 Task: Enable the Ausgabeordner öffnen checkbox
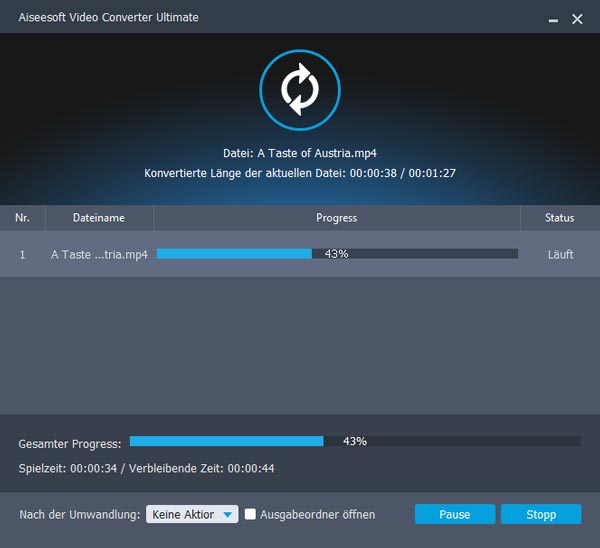(x=251, y=514)
